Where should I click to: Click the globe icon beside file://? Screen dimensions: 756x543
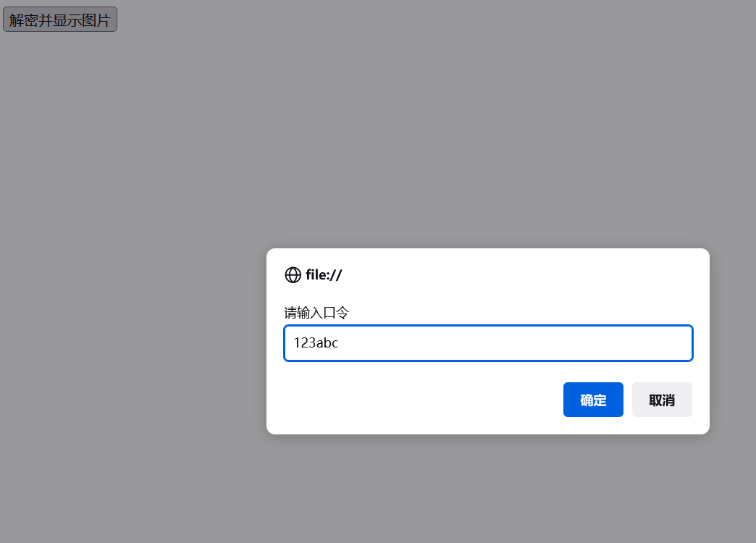[x=293, y=275]
